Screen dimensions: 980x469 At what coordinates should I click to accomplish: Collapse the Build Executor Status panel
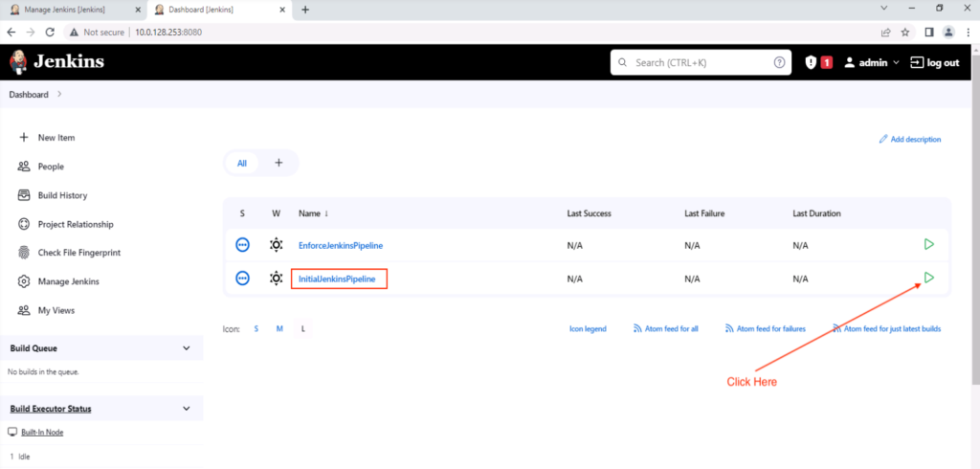187,409
